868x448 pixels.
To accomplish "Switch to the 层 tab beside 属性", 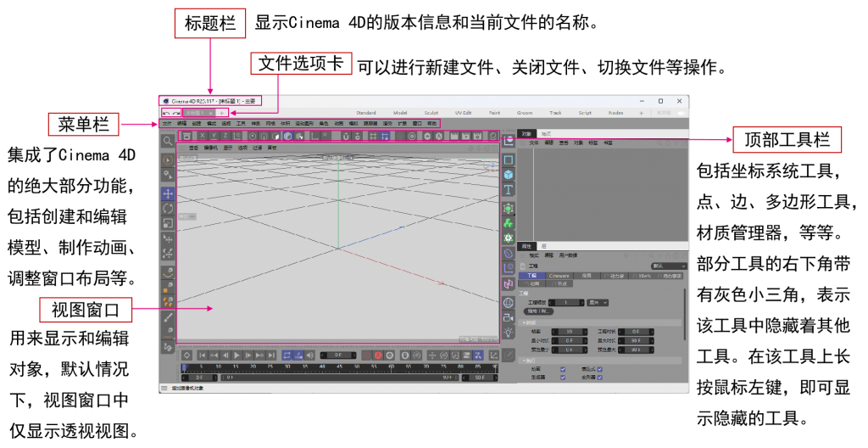I will [x=544, y=246].
